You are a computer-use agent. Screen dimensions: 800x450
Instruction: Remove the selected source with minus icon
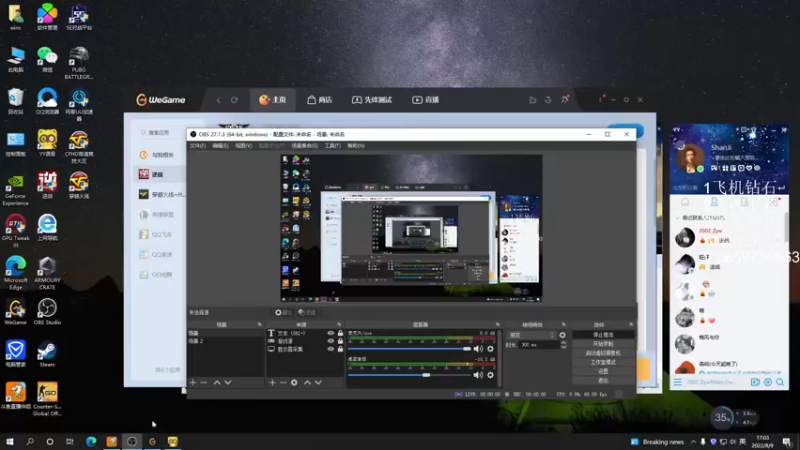click(283, 382)
